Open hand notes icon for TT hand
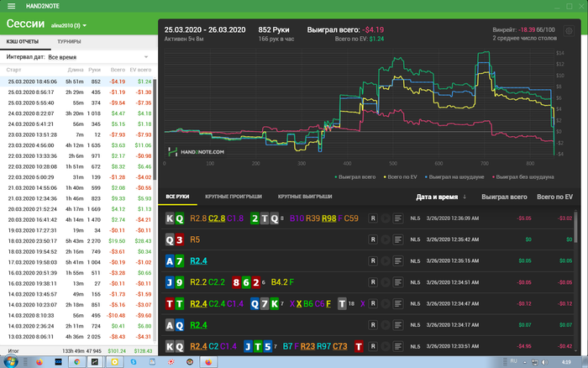 click(398, 303)
